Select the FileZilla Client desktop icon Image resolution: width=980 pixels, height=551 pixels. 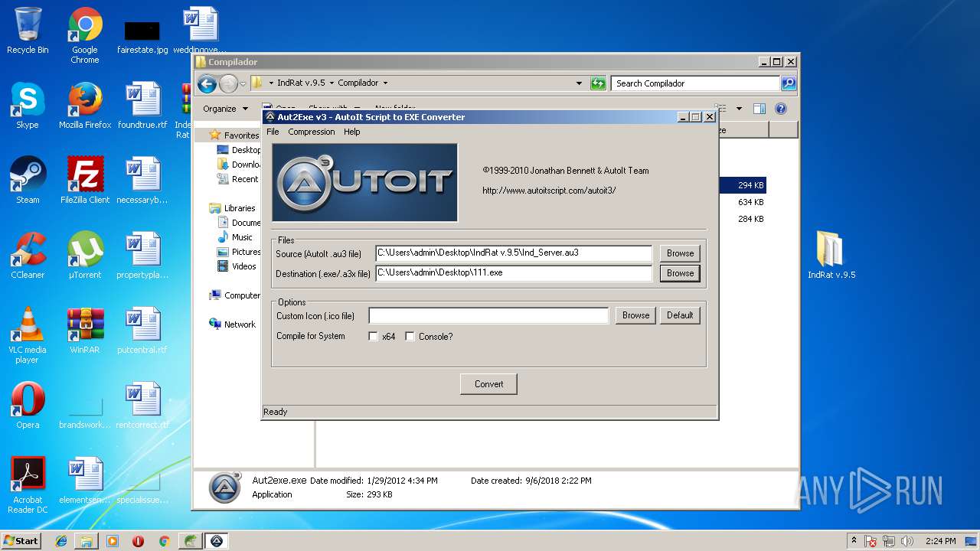tap(85, 181)
